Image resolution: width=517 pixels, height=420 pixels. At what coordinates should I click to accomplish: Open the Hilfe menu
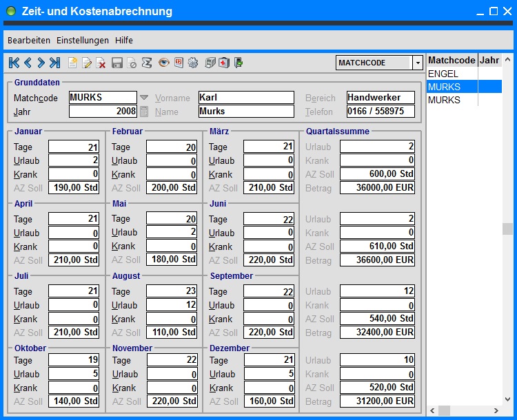124,41
